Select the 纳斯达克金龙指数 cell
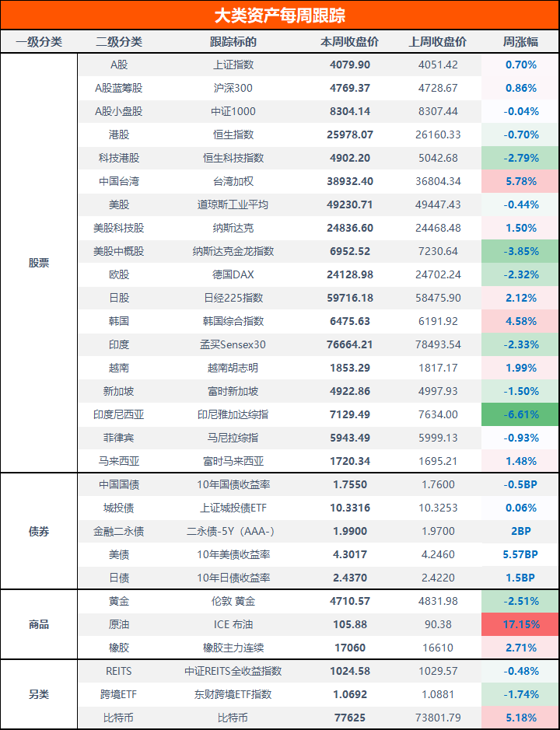Screen dimensions: 560x730 [233, 251]
